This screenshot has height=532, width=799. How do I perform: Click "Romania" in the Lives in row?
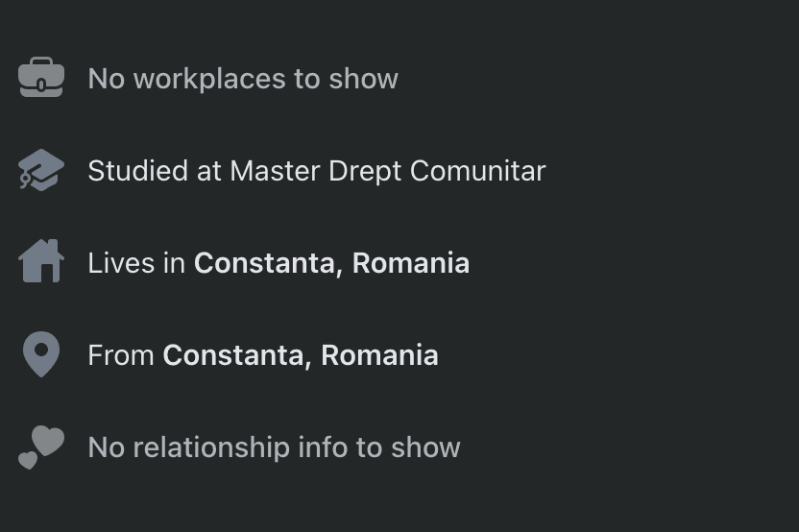(x=411, y=263)
